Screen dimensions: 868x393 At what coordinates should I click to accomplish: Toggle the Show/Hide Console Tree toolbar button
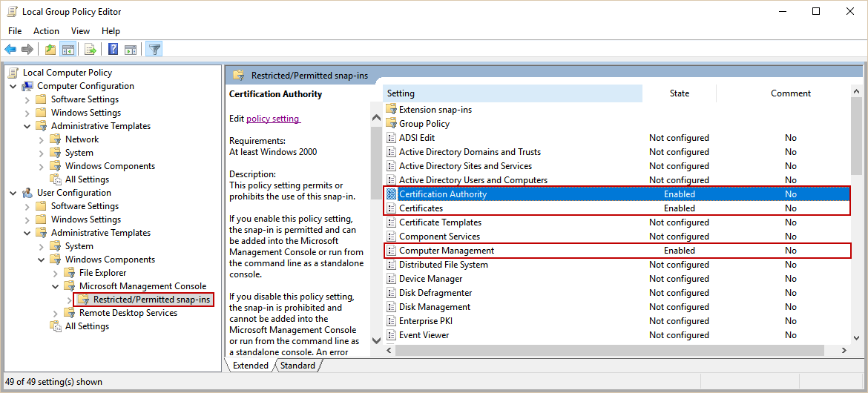click(x=68, y=50)
